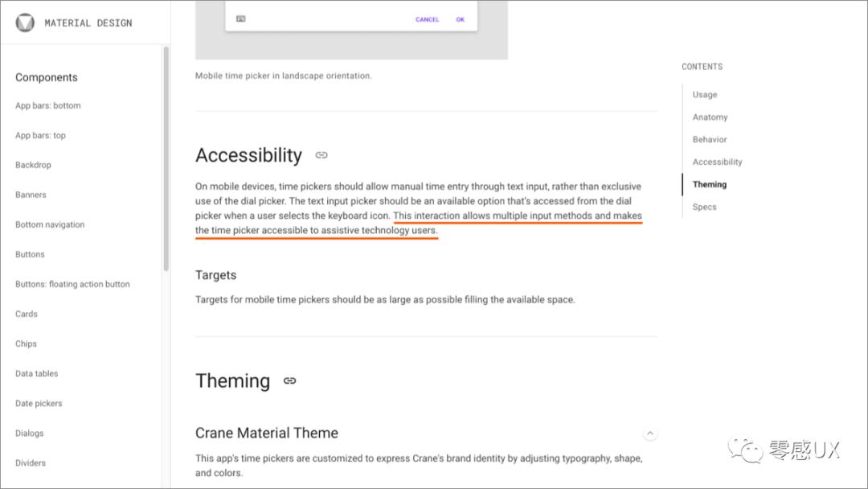Open Buttons: floating action button page
Viewport: 868px width, 489px height.
(x=72, y=284)
